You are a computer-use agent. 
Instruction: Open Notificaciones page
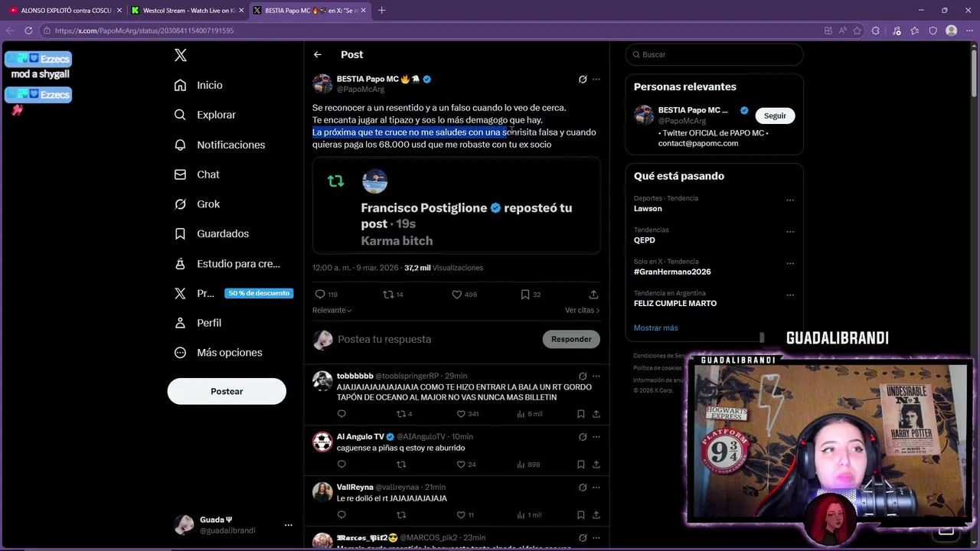(219, 145)
